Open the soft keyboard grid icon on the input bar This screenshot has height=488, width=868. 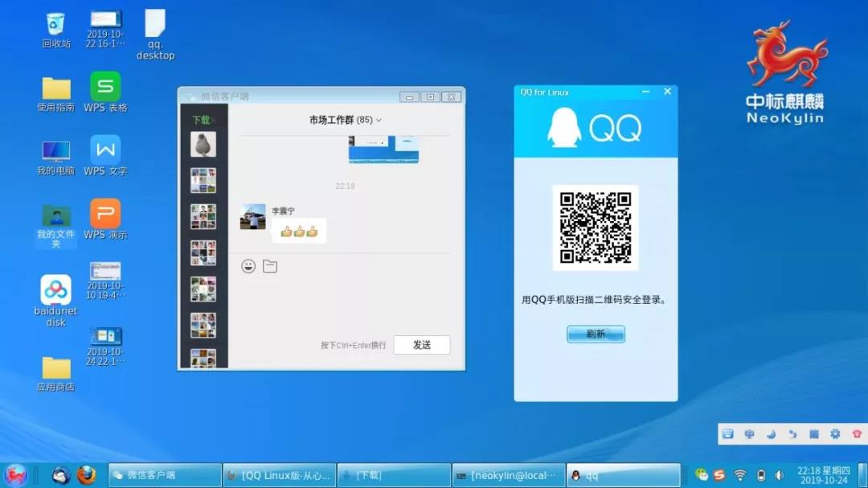pos(813,433)
